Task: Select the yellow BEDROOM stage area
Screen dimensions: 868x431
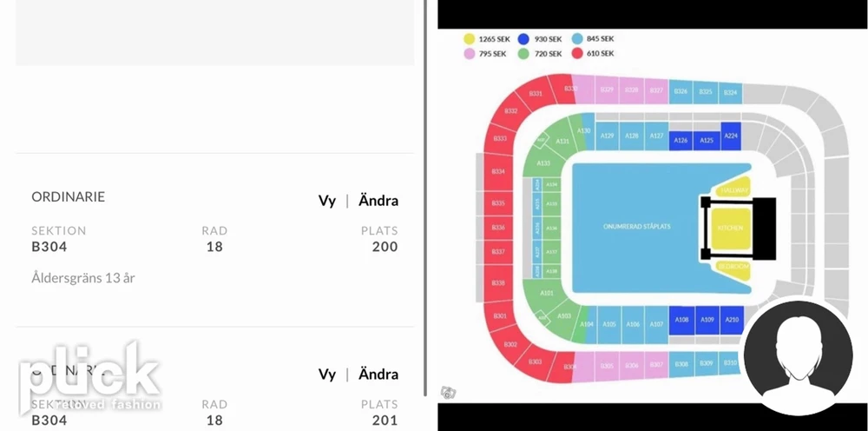Action: pyautogui.click(x=733, y=269)
